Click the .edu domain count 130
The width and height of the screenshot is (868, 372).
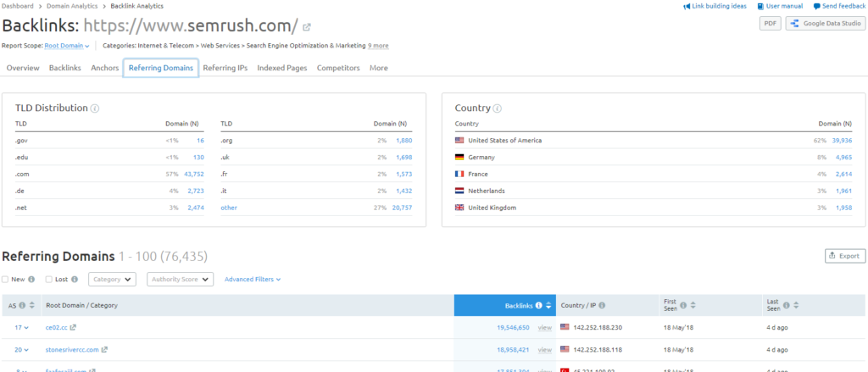pos(198,158)
